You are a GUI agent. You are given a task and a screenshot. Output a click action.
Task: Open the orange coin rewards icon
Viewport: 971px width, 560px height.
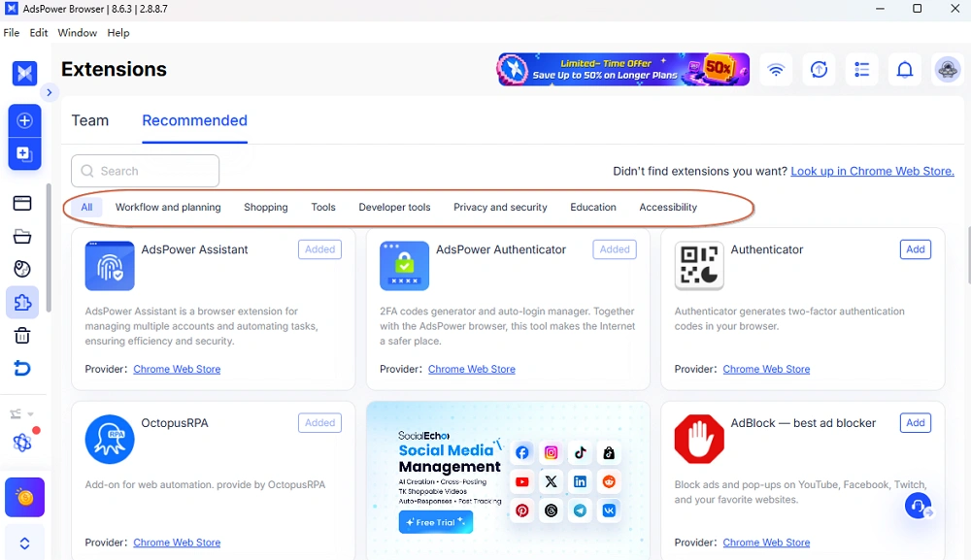25,497
